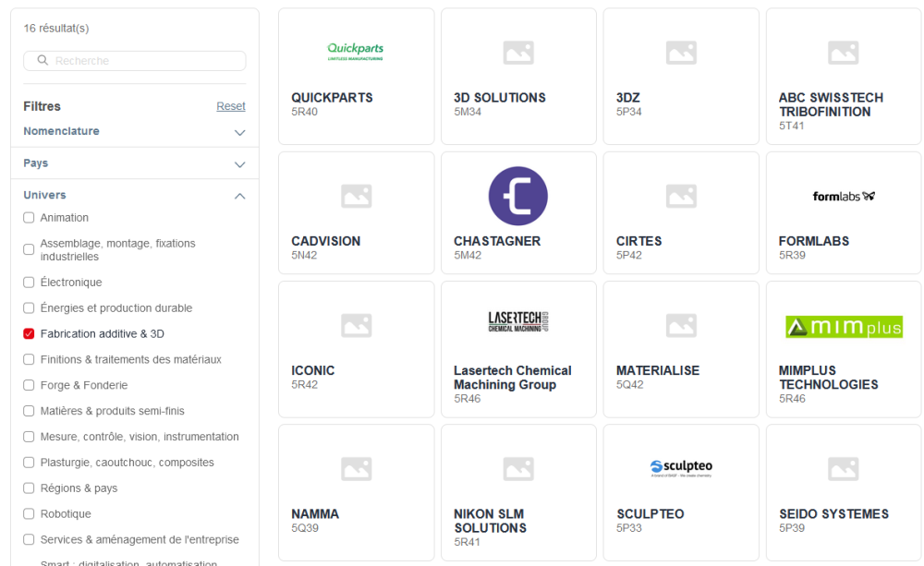Click the placeholder image for 3DZ
Screen dimensions: 924x566
[681, 53]
